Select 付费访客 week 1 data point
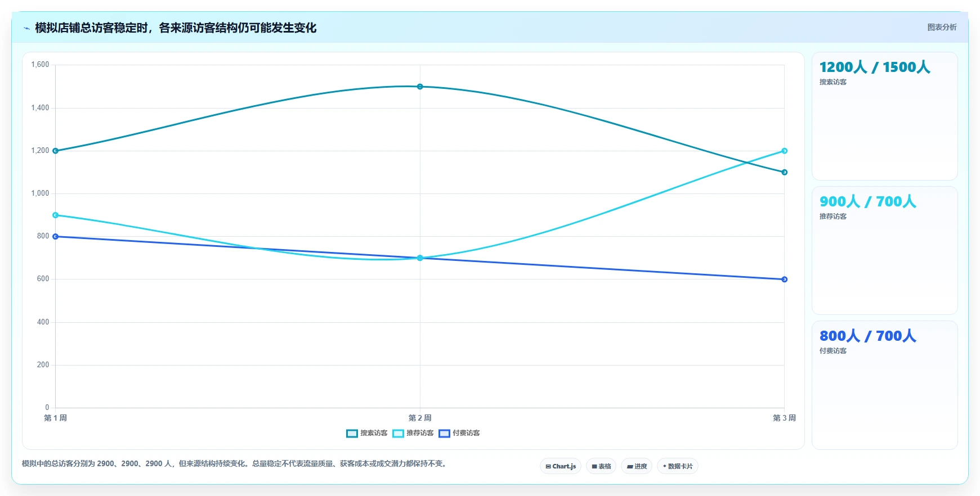 (x=55, y=236)
